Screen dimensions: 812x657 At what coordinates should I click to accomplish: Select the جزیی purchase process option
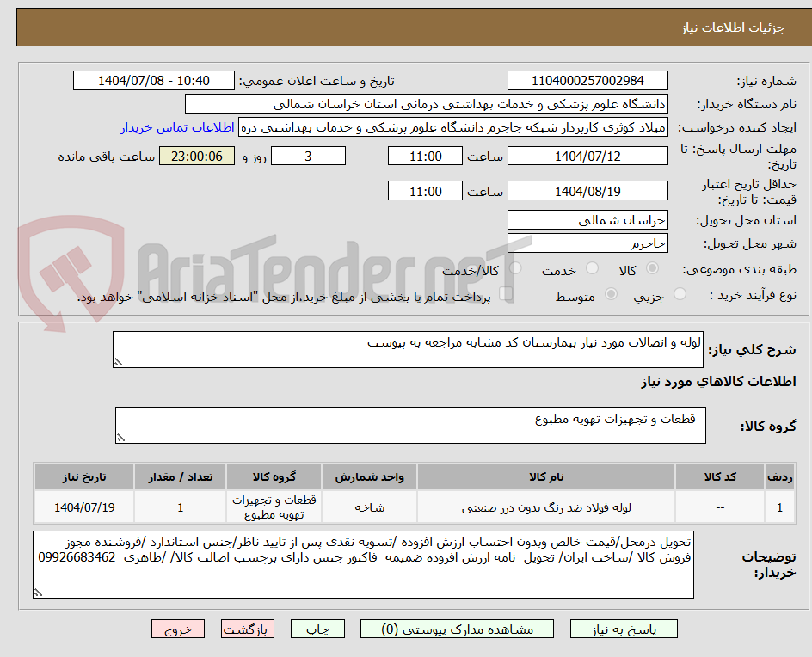point(679,293)
